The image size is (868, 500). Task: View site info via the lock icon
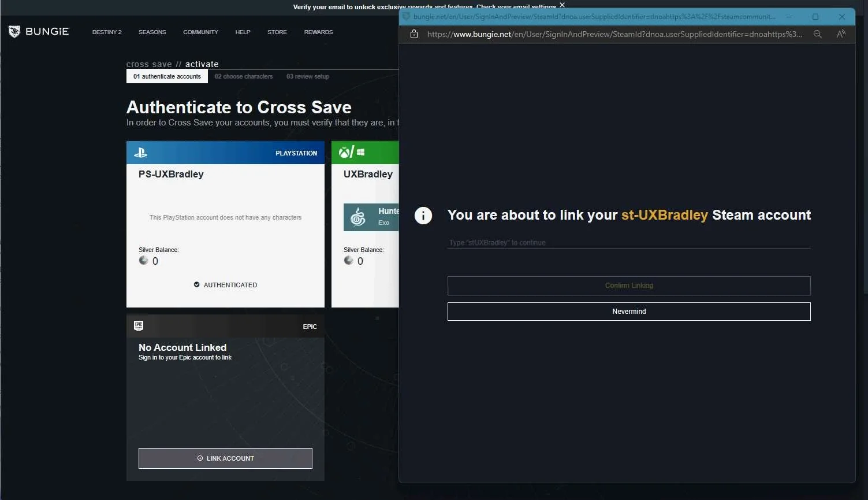414,34
